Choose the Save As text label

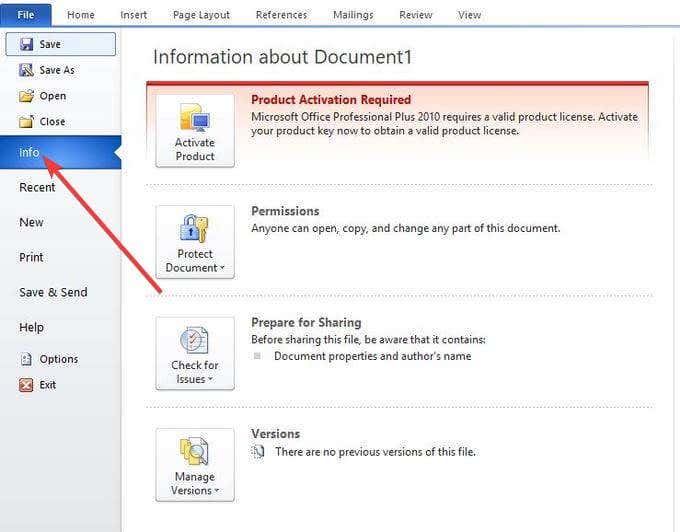[57, 70]
